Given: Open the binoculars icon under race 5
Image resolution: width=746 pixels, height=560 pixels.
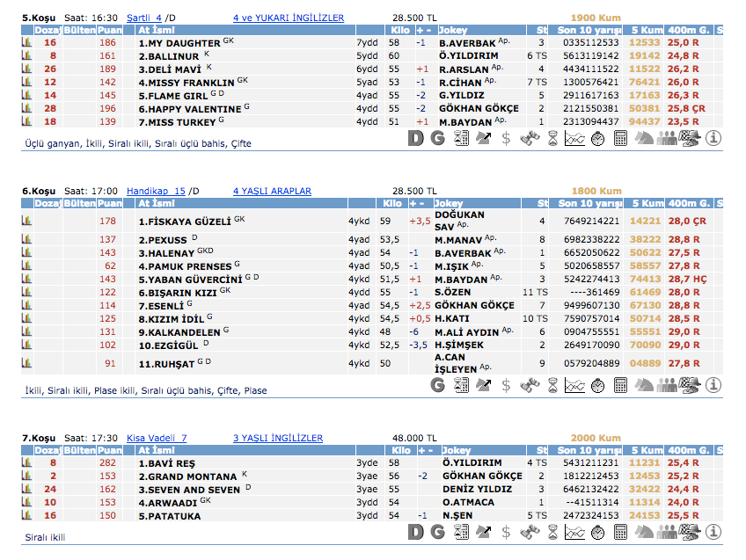Looking at the screenshot, I should [x=529, y=138].
